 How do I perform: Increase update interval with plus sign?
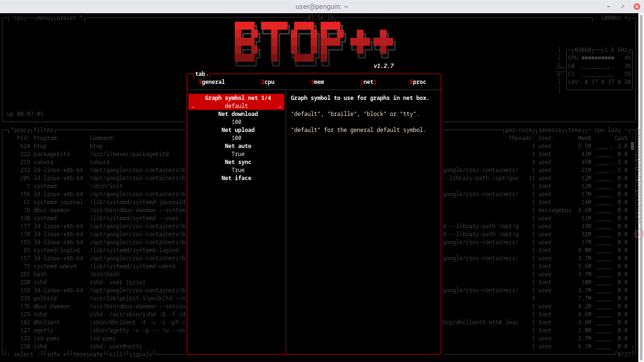pos(626,18)
